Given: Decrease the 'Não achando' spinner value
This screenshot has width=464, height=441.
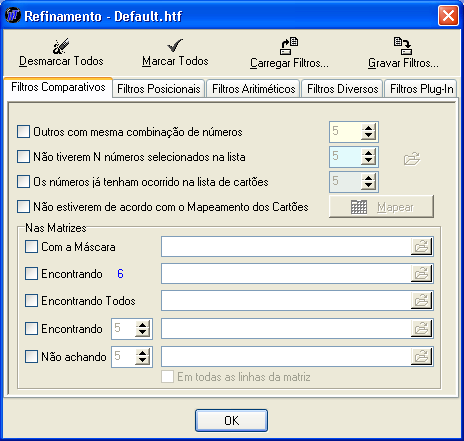Looking at the screenshot, I should tap(143, 361).
